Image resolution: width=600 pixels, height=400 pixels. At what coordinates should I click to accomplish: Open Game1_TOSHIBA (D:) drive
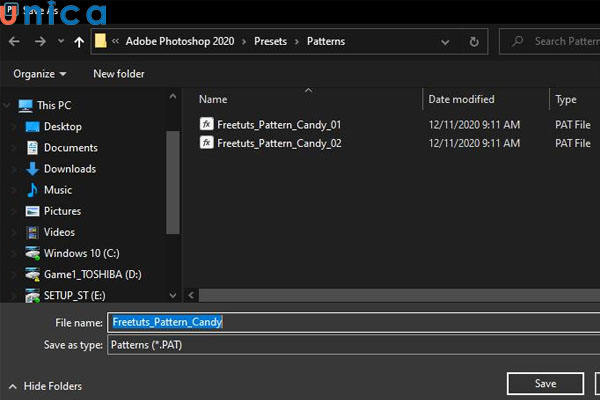coord(93,274)
